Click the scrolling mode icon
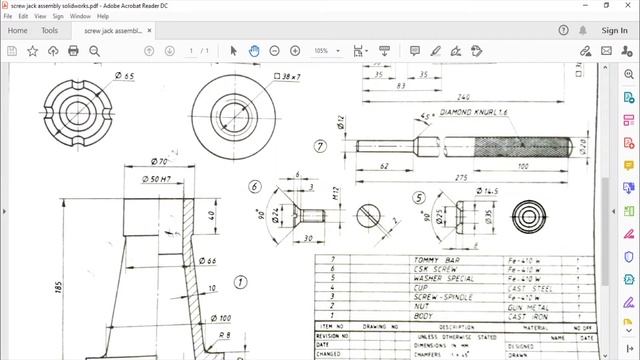This screenshot has width=640, height=360. tap(384, 51)
